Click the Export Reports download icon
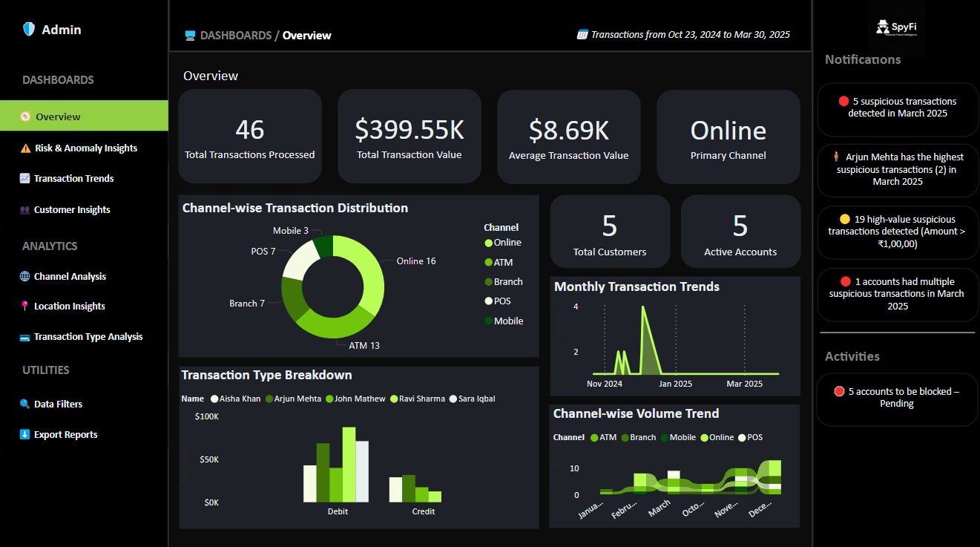The image size is (980, 547). coord(23,434)
